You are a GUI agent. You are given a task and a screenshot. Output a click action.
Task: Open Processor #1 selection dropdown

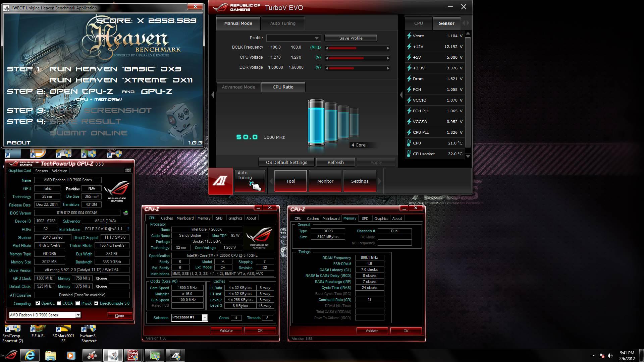(190, 317)
